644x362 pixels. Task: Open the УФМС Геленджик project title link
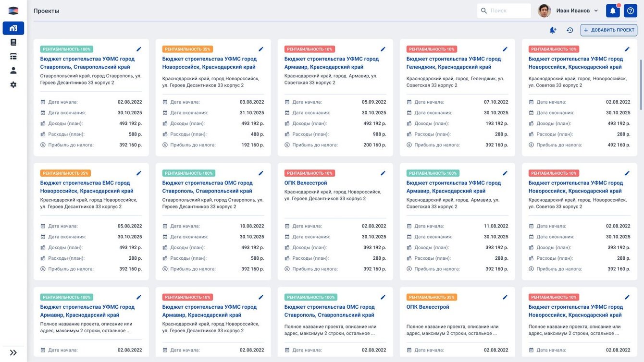point(454,63)
